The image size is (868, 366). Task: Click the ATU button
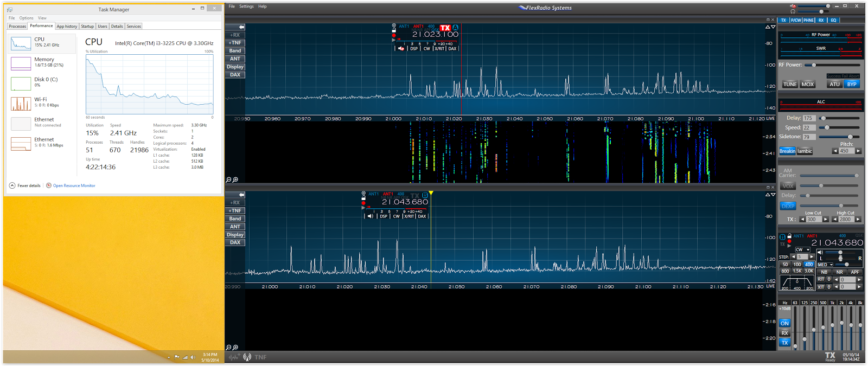click(835, 84)
